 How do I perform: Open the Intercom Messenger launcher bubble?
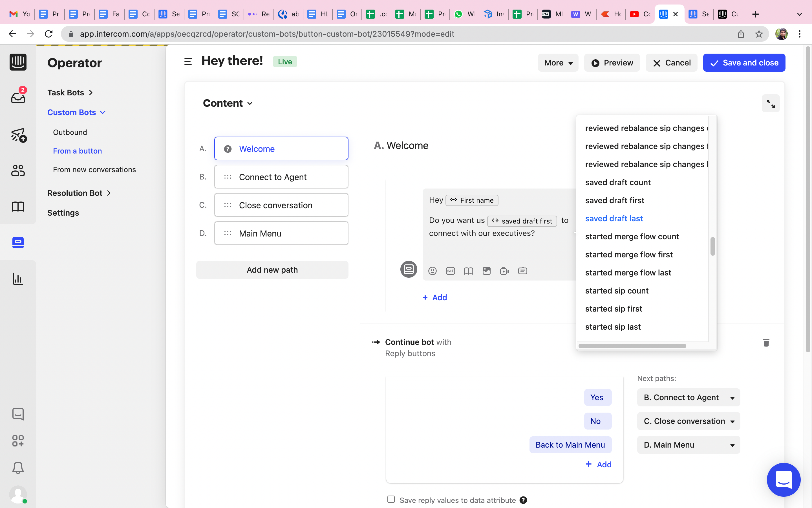784,479
